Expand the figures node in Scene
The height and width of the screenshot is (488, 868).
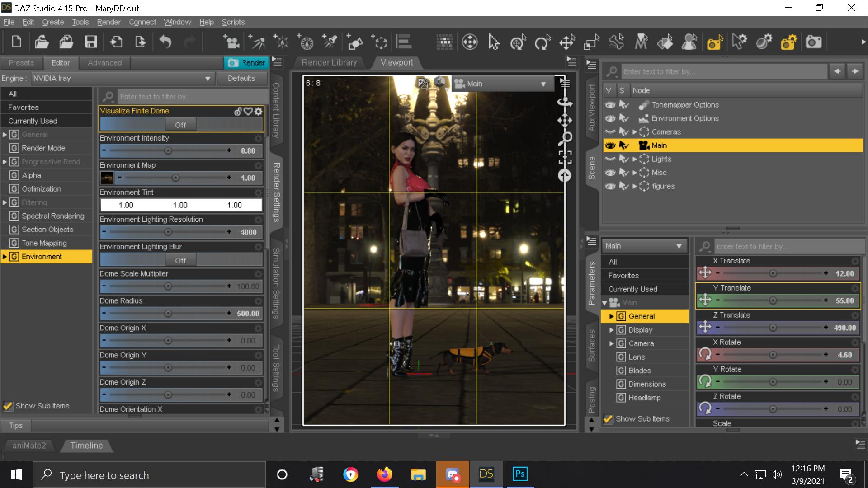click(x=634, y=186)
